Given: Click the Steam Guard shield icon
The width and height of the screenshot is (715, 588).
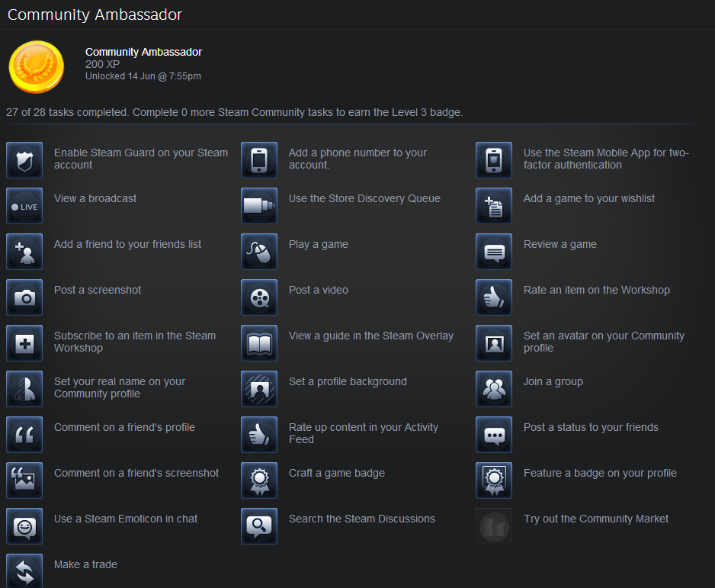Looking at the screenshot, I should pos(24,160).
